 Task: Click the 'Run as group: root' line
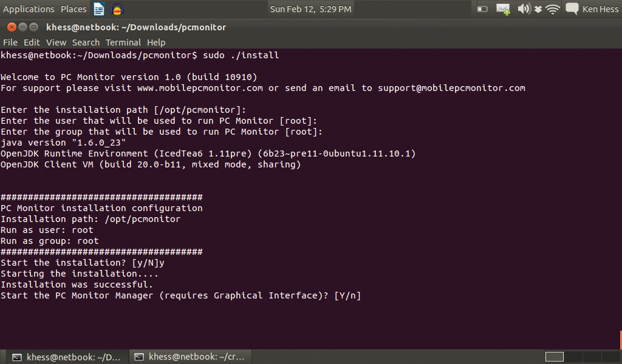tap(50, 241)
